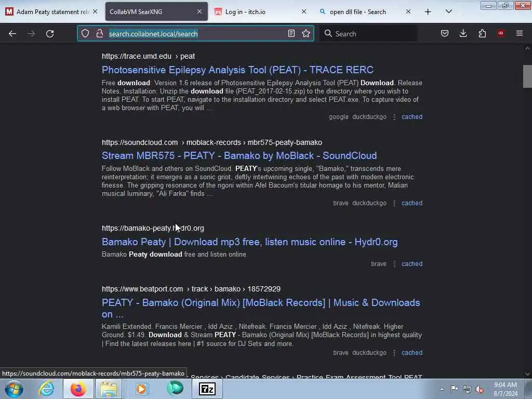Expand three-dot options for Beatport result
Screen dimensions: 532x399
click(394, 353)
